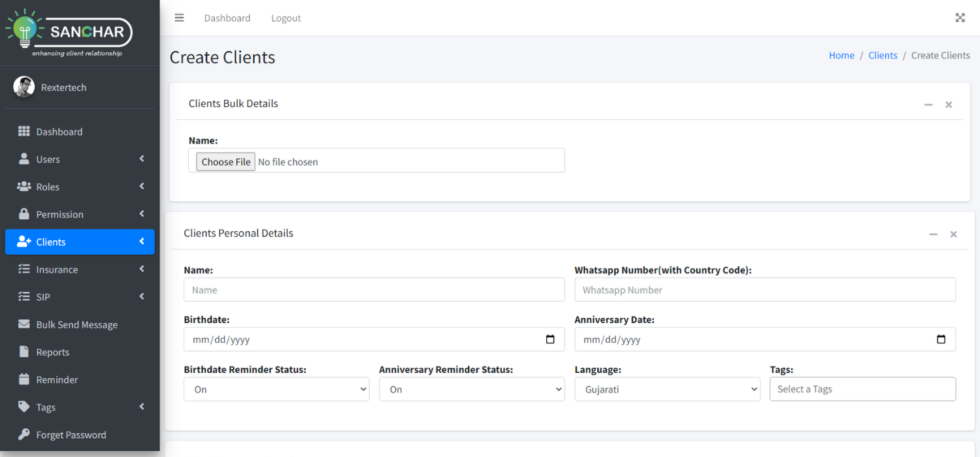
Task: Collapse the Clients Personal Details panel
Action: 934,234
